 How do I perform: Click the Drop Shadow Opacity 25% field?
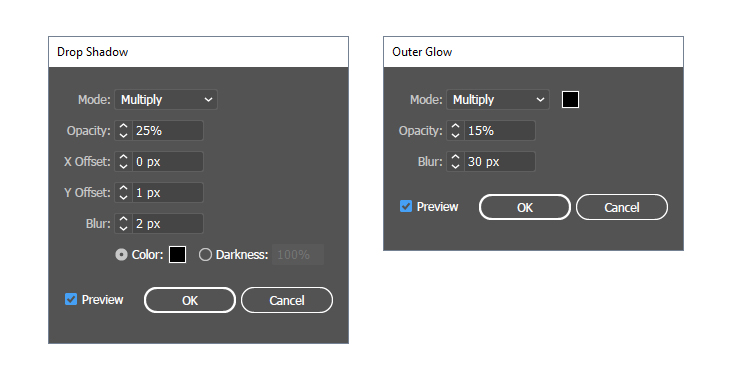pos(168,130)
